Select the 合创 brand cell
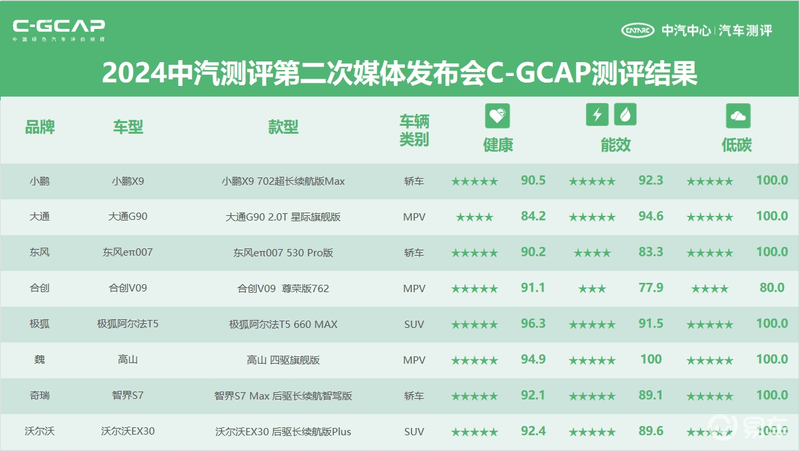800x451 pixels. coord(39,288)
